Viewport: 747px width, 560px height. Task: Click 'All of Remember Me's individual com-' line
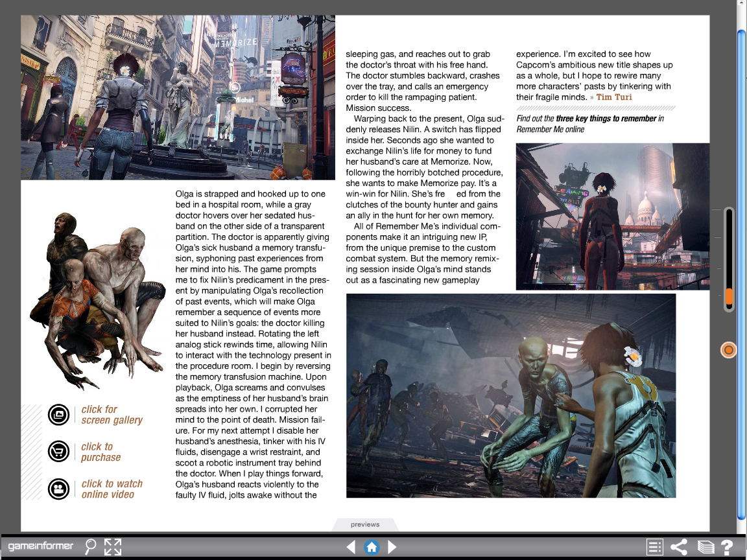click(x=427, y=226)
